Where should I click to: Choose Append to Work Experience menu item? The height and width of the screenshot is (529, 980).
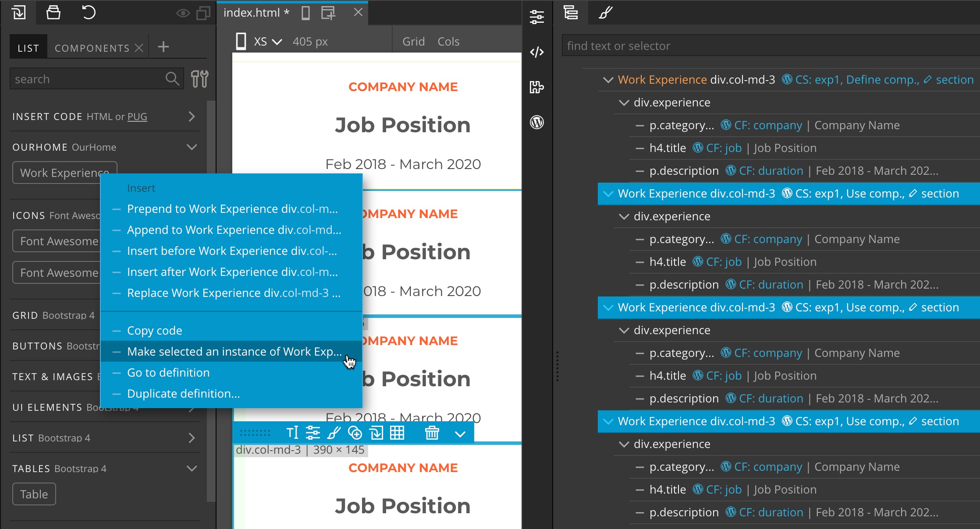(231, 230)
